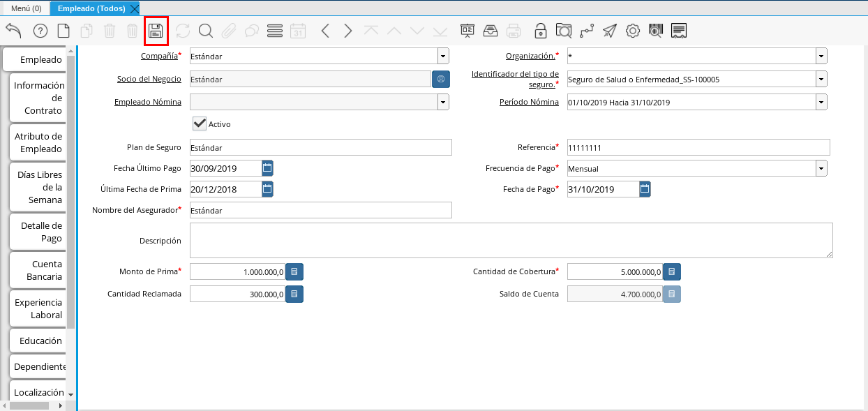Screen dimensions: 868x411
Task: Open calculator for Monto de Prima
Action: (x=294, y=271)
